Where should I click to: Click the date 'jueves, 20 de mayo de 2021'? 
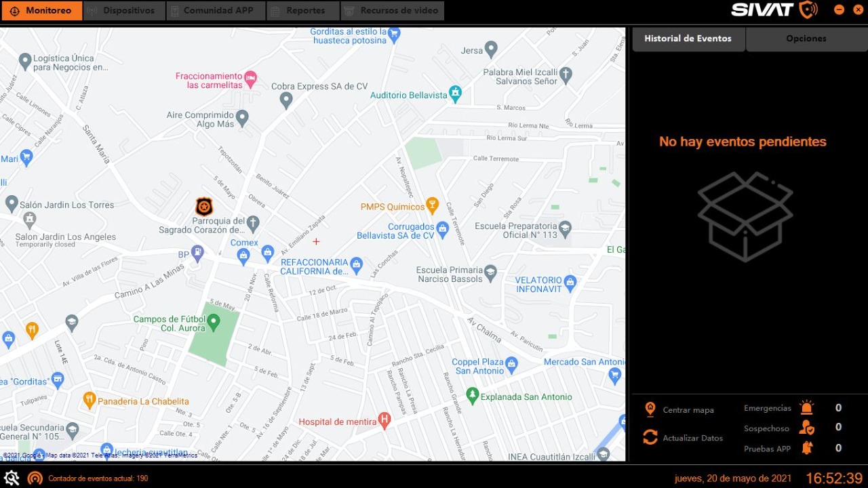click(x=733, y=479)
